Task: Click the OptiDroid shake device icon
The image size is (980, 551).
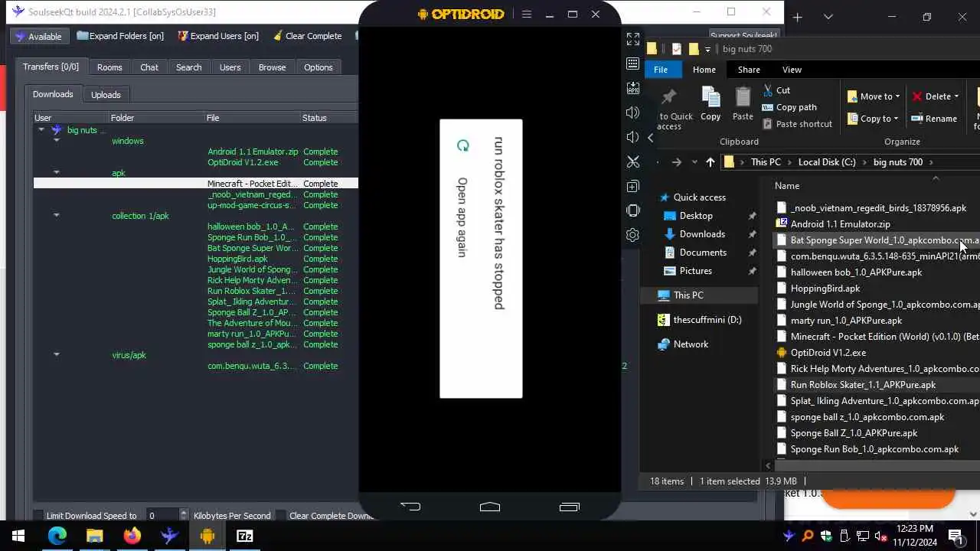Action: (633, 210)
